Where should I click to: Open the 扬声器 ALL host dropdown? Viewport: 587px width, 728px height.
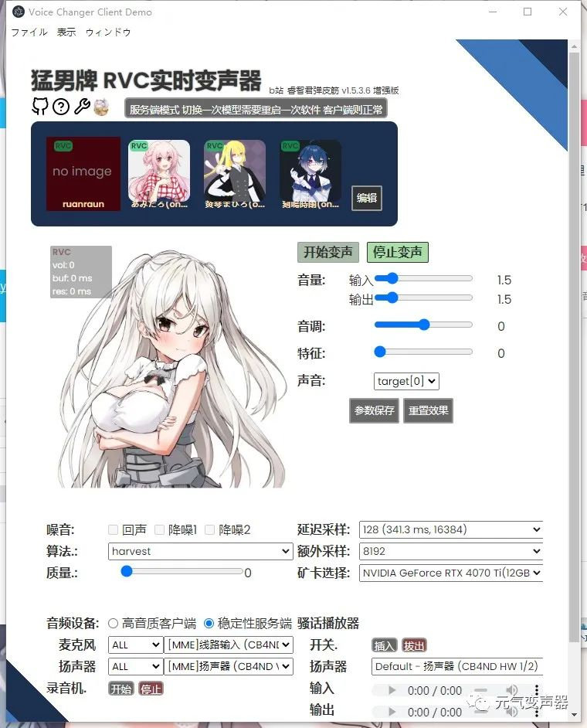point(135,667)
